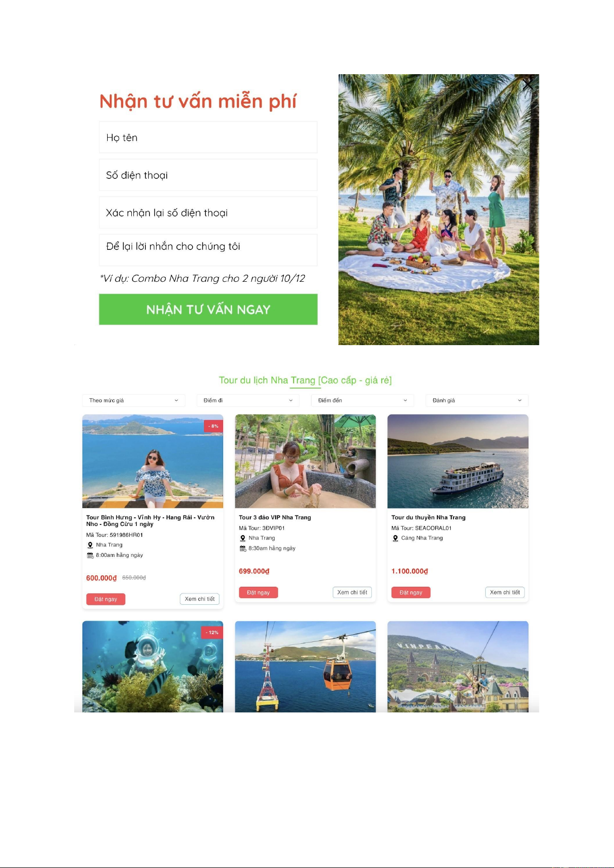The width and height of the screenshot is (614, 868).
Task: Expand the Đánh giá filter
Action: coord(476,400)
